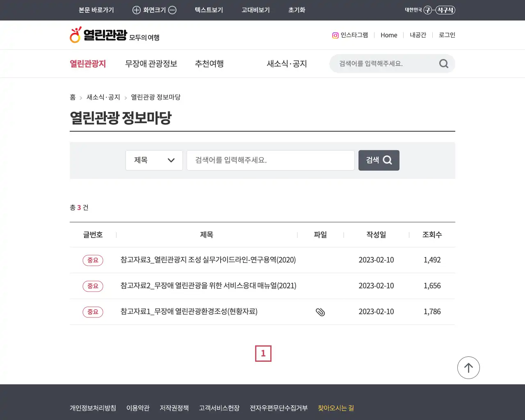The height and width of the screenshot is (420, 525).
Task: Open the paperclip attachment on 참고자료1 row
Action: (320, 312)
